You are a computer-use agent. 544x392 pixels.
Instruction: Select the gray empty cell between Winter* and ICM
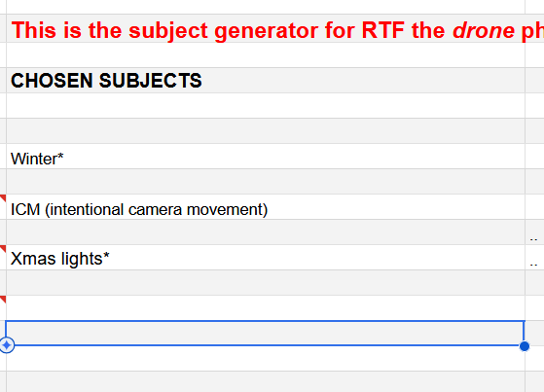click(x=266, y=182)
